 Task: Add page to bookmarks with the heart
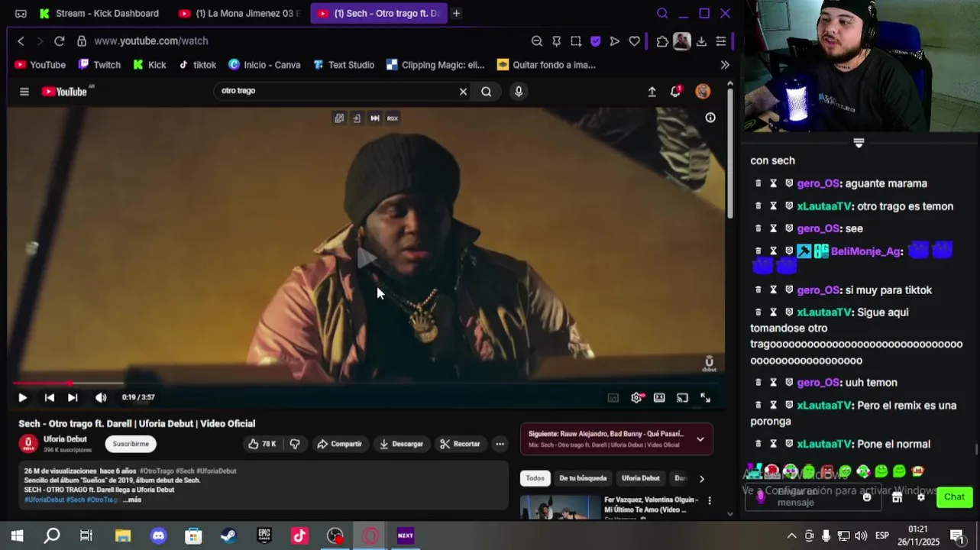(634, 41)
